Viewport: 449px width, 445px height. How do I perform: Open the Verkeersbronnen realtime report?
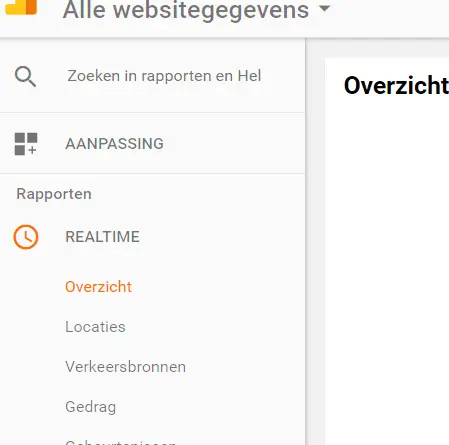125,367
